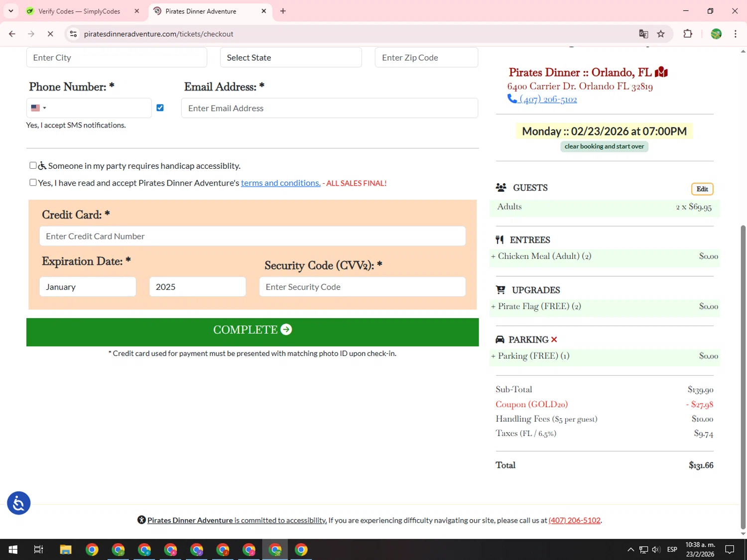Open a new browser tab
This screenshot has height=560, width=747.
(283, 11)
